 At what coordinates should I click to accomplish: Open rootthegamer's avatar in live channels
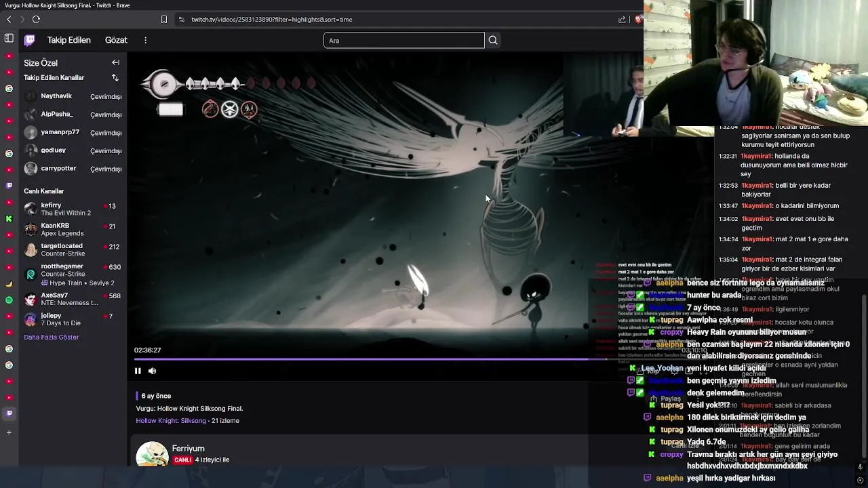pos(31,274)
